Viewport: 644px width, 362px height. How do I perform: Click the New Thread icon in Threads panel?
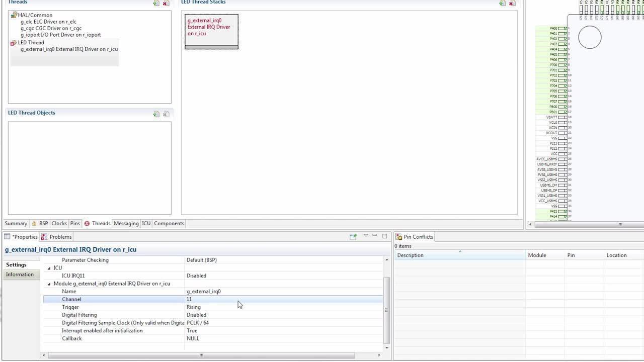point(155,4)
